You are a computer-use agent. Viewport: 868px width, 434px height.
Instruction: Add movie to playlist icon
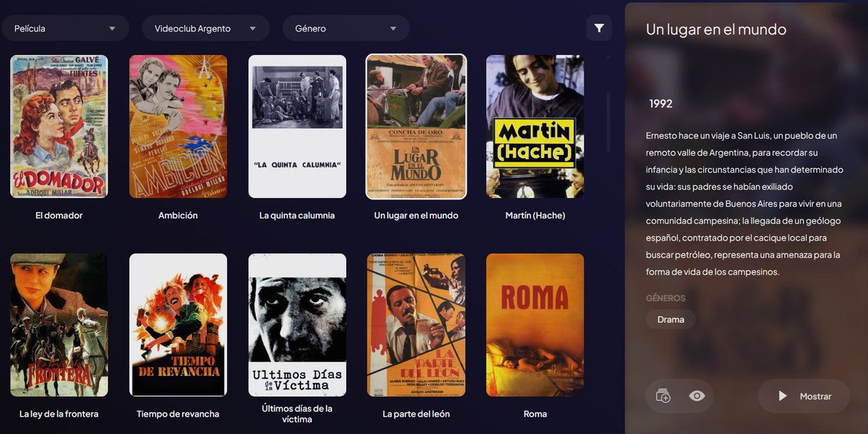pos(663,396)
